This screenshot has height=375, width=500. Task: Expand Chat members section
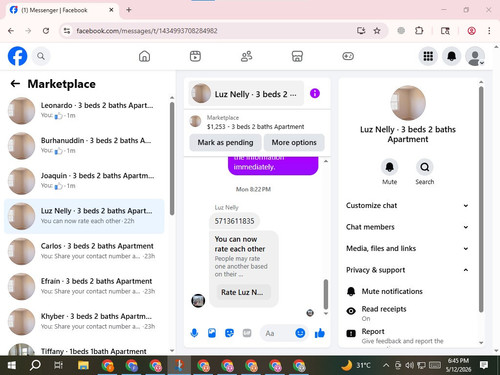coord(407,227)
